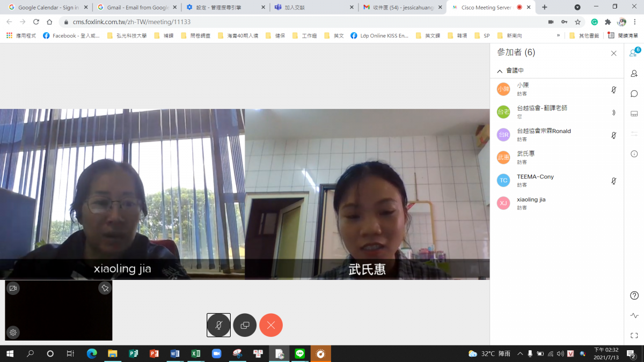The height and width of the screenshot is (362, 644).
Task: Switch to the Google Calendar tab
Action: coord(47,8)
